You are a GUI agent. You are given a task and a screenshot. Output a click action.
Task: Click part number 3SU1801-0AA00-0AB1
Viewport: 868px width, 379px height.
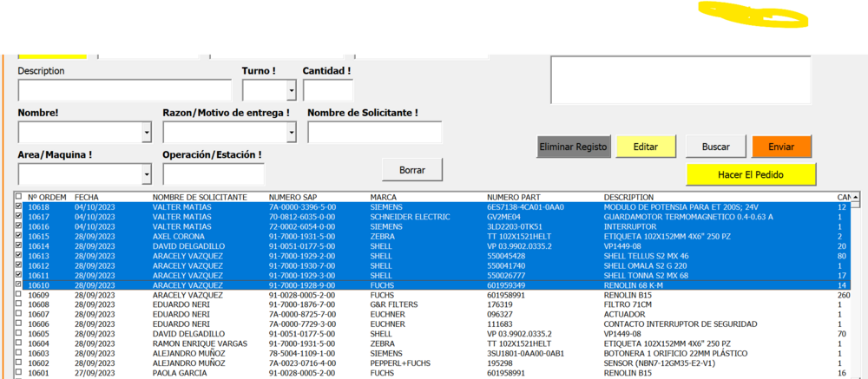(526, 353)
